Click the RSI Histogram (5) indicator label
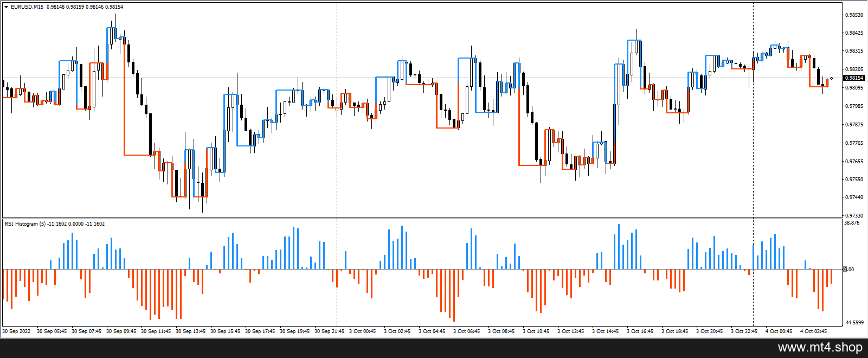Viewport: 868px width, 358px height. click(25, 224)
